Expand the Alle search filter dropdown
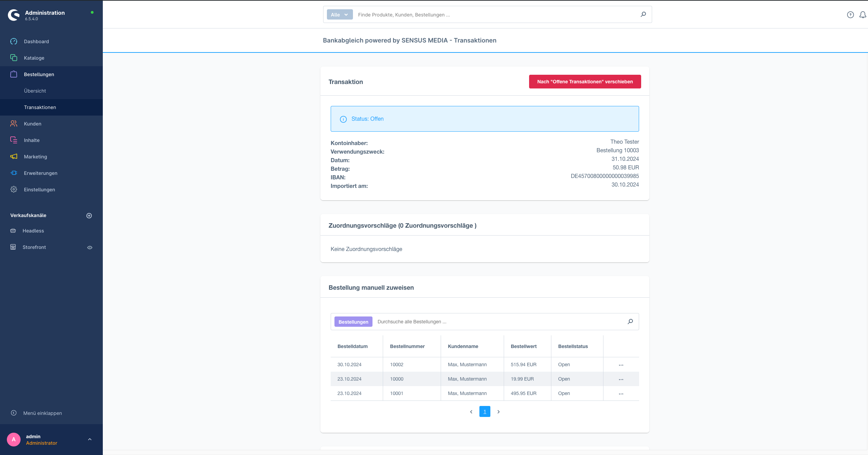868x455 pixels. [x=339, y=14]
